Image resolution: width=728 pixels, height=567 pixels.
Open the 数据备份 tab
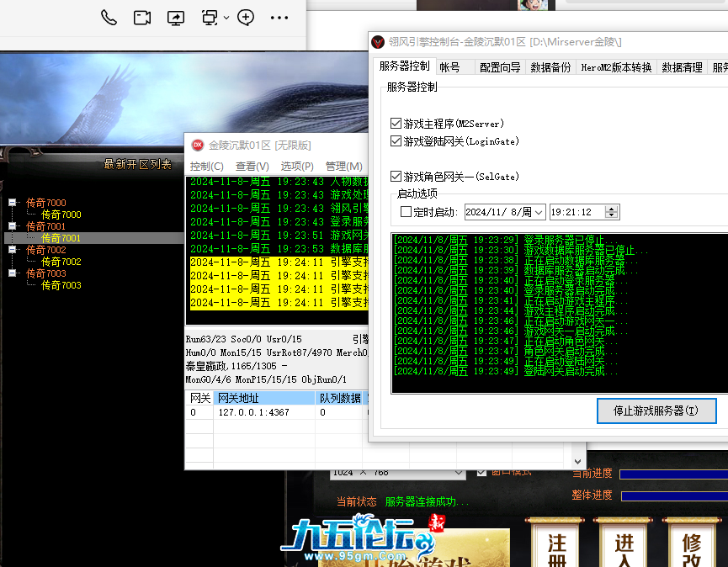[550, 68]
